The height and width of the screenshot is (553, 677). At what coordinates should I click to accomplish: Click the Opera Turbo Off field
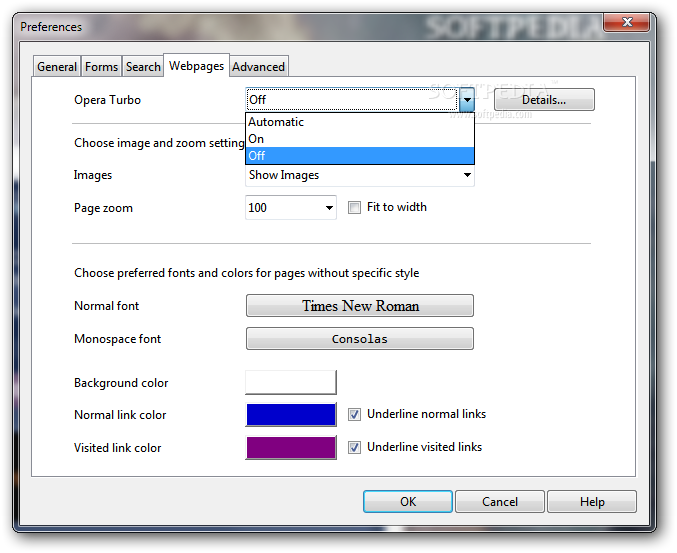click(352, 100)
